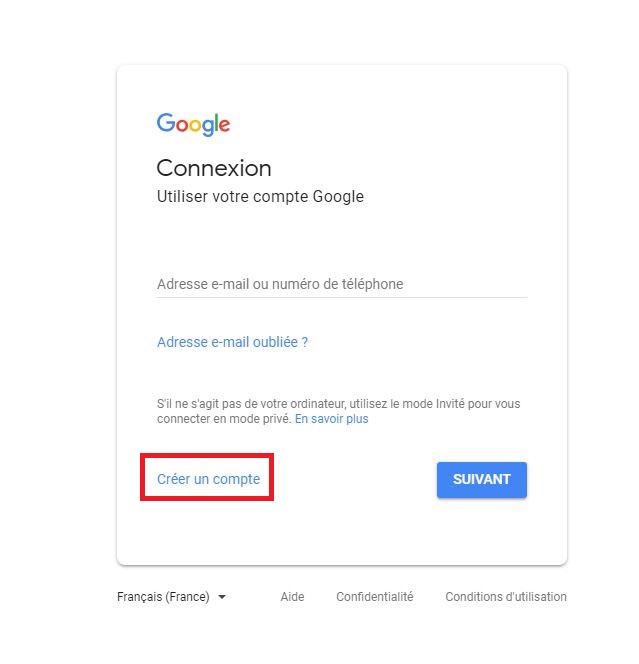This screenshot has height=664, width=639.
Task: Click the "Adresse e-mail oubliée ?" link
Action: 232,342
